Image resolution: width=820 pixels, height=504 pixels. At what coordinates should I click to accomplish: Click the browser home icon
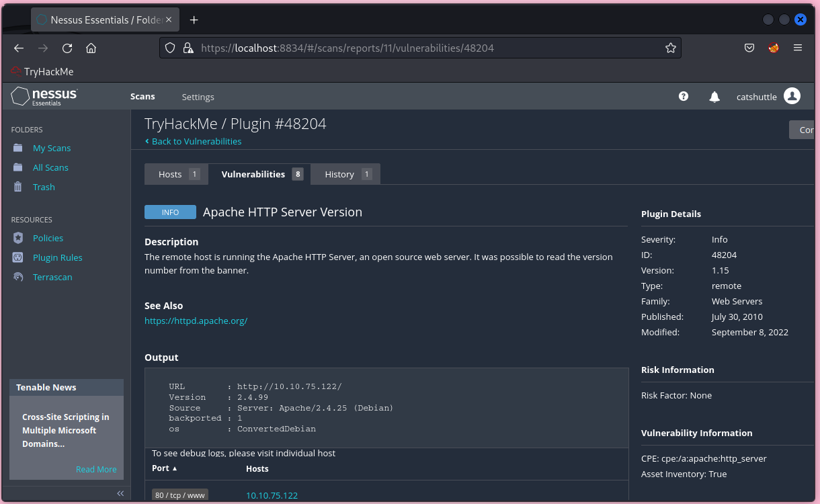[x=91, y=48]
